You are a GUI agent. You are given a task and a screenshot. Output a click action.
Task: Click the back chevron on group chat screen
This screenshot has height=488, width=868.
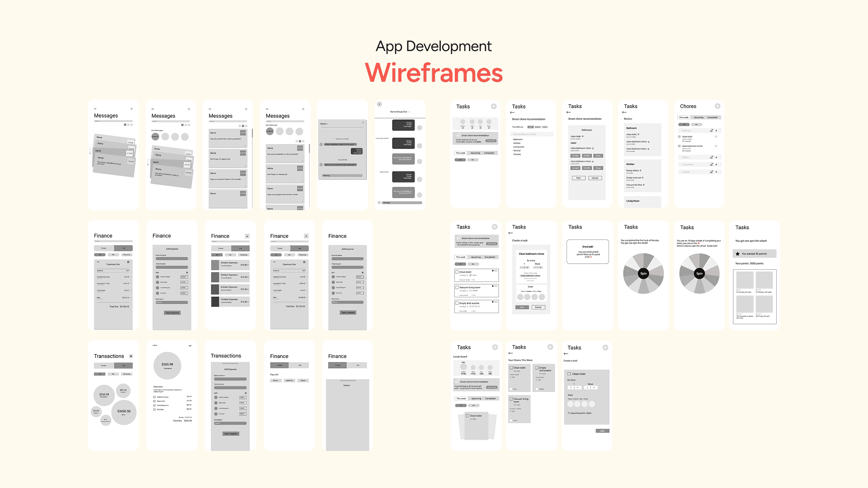379,104
